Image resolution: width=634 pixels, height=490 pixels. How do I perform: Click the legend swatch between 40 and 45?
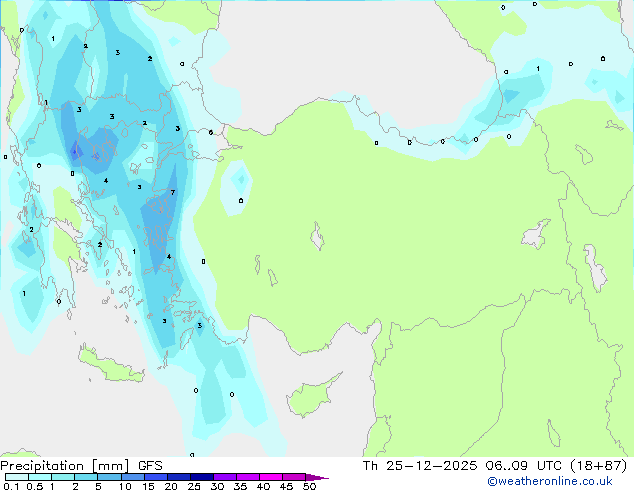[271, 477]
